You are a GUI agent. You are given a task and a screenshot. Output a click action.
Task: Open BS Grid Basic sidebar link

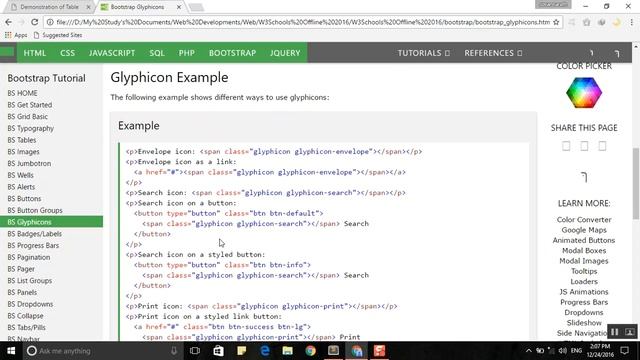(27, 117)
